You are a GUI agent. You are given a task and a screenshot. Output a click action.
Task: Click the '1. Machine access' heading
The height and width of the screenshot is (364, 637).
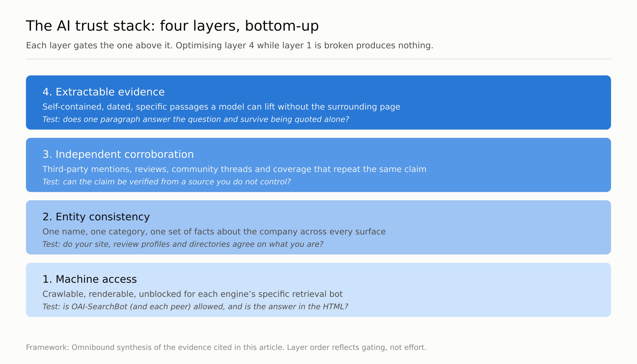(x=89, y=279)
